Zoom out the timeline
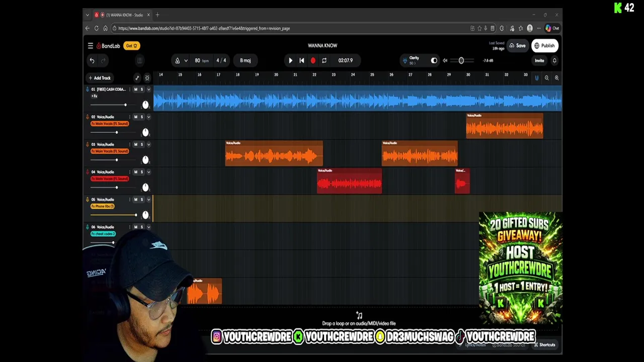Viewport: 644px width, 362px height. [x=546, y=78]
